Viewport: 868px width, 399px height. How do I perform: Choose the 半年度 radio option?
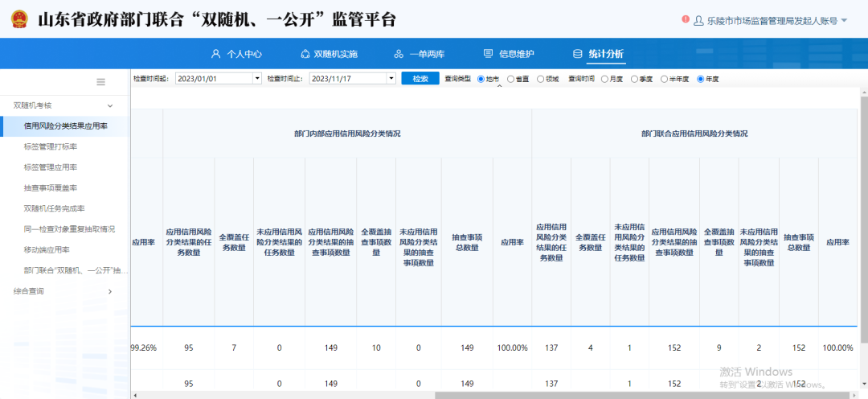pyautogui.click(x=664, y=79)
